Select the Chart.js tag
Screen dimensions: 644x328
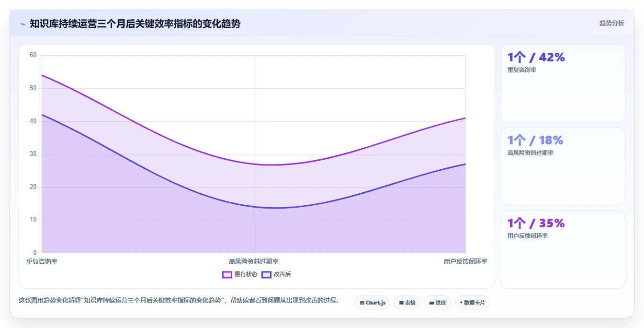(373, 303)
